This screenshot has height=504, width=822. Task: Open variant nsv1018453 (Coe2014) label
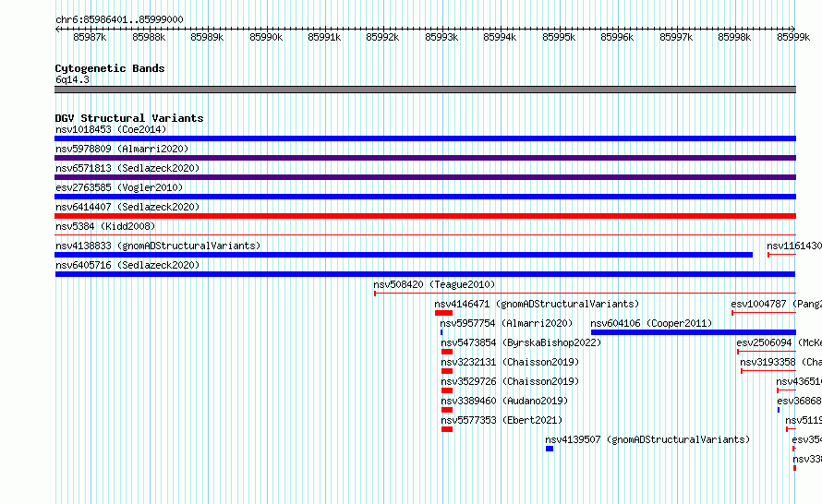click(111, 129)
